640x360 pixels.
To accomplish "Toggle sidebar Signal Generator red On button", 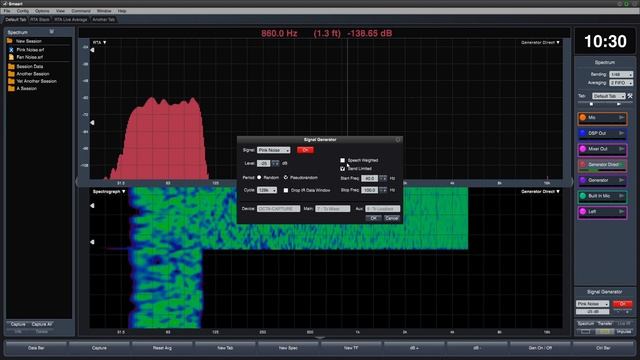I will (622, 304).
